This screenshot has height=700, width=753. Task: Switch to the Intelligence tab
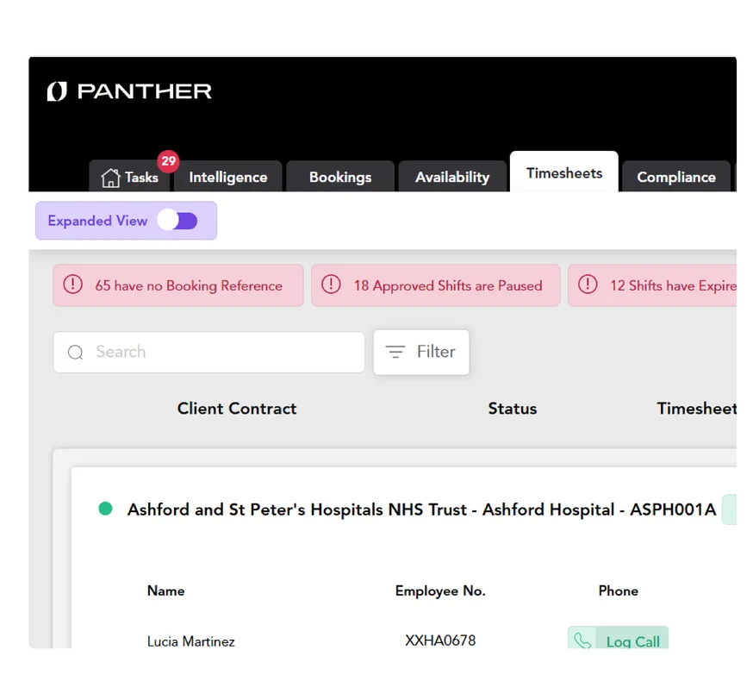(228, 177)
